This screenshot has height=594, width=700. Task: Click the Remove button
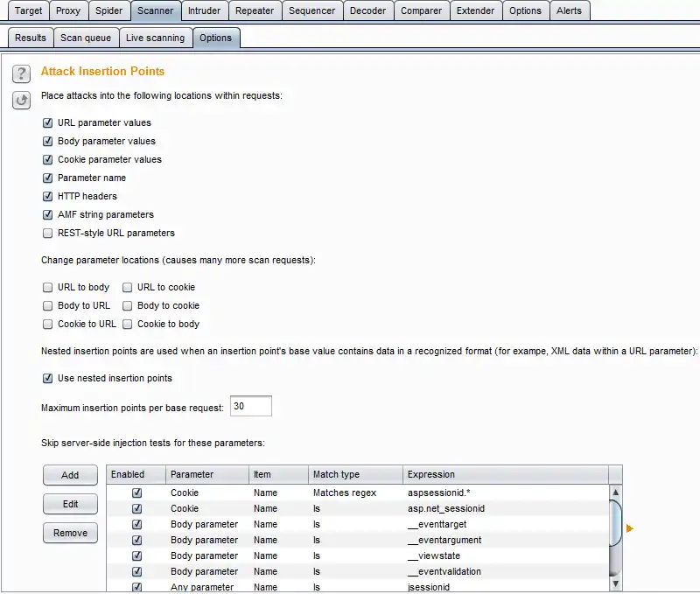(x=70, y=533)
